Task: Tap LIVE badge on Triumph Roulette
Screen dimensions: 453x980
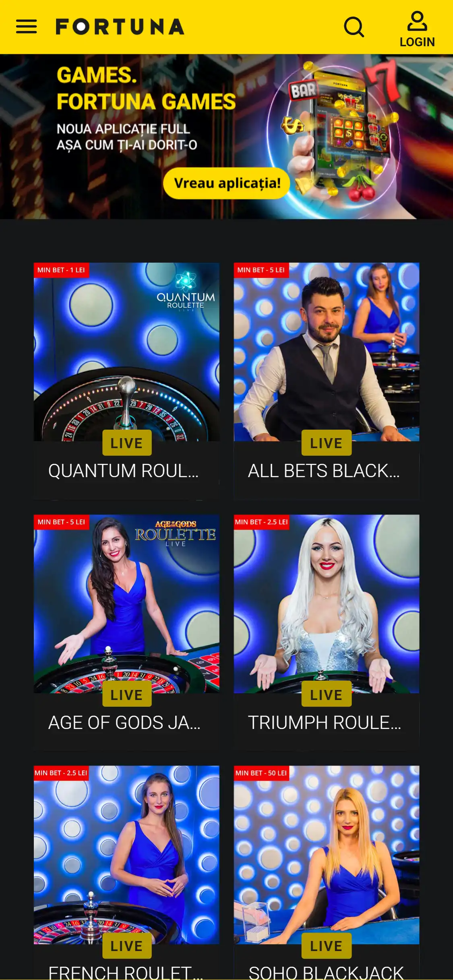Action: point(327,694)
